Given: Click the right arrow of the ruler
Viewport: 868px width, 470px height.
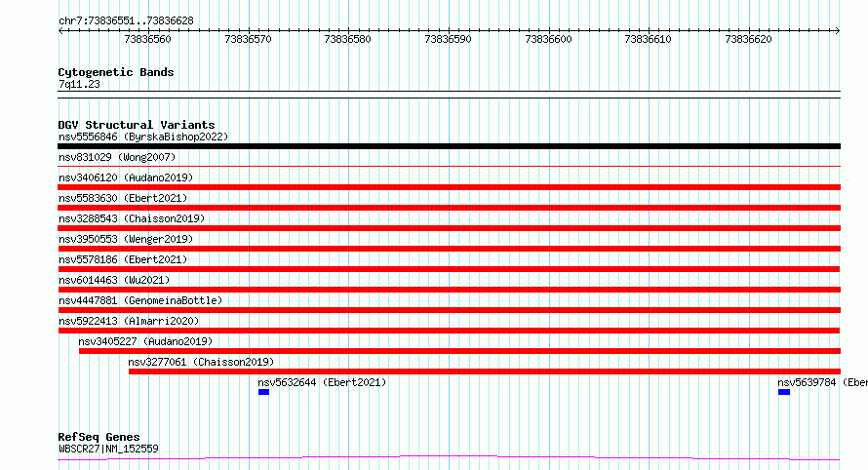Looking at the screenshot, I should pos(838,31).
